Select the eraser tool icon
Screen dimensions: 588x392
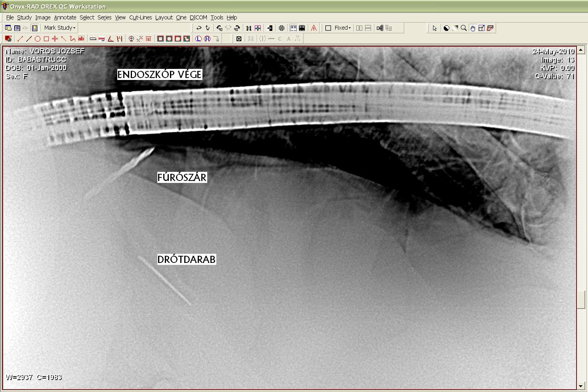pos(490,28)
